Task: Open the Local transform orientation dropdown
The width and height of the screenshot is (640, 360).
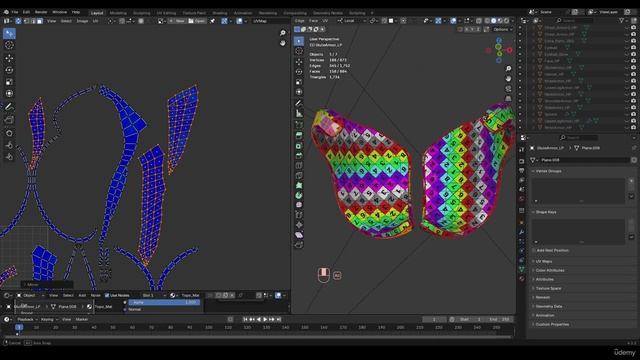Action: (x=352, y=21)
